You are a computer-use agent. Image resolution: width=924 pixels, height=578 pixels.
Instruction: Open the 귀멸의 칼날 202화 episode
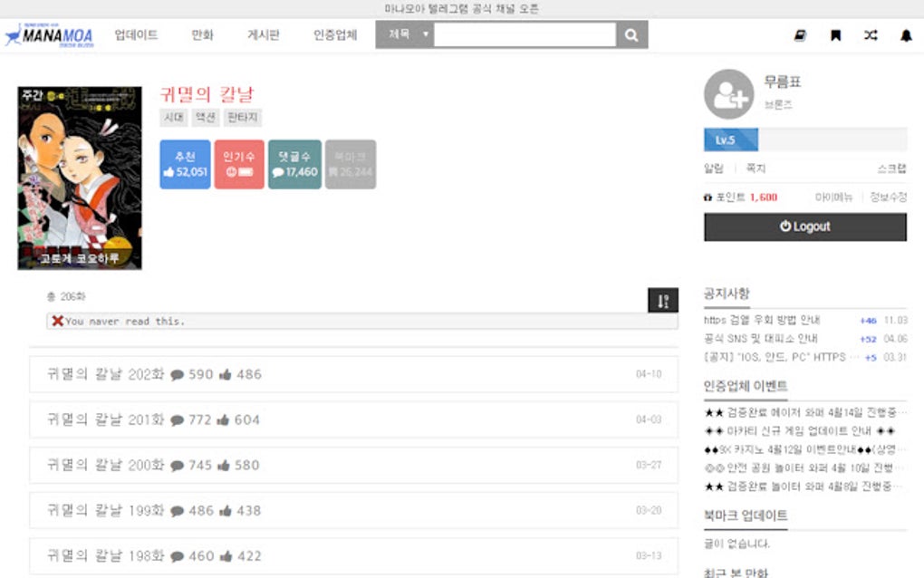105,375
